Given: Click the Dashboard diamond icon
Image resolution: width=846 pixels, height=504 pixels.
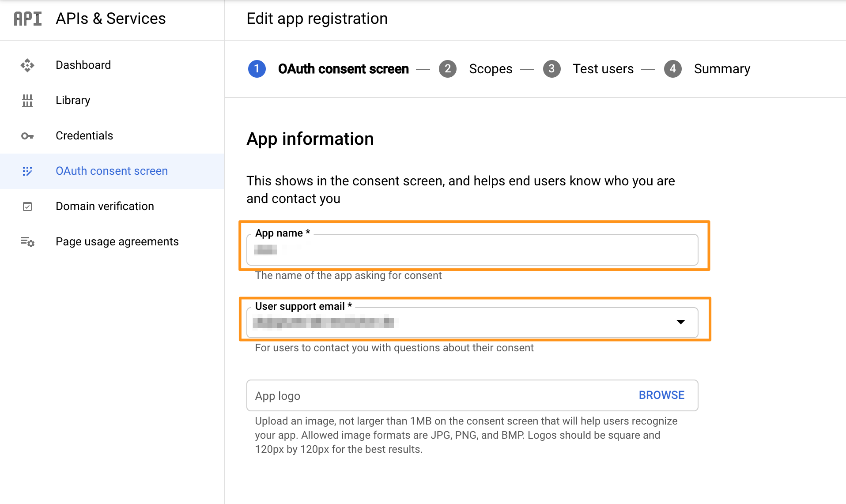Looking at the screenshot, I should pos(27,65).
